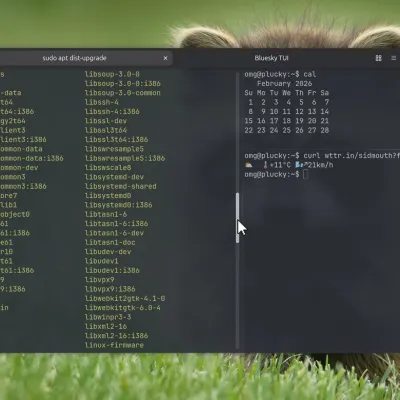Viewport: 400px width, 400px height.
Task: Select the package libssl3t64:i386
Action: coord(116,140)
